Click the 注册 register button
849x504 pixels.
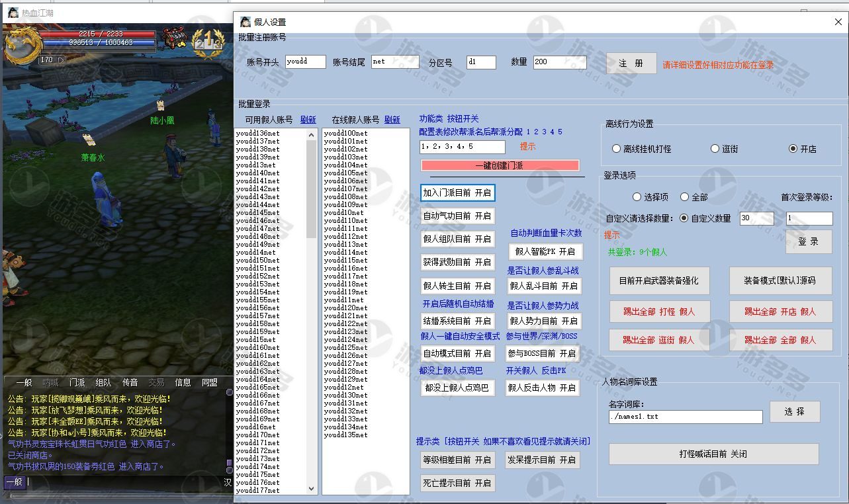(x=631, y=63)
